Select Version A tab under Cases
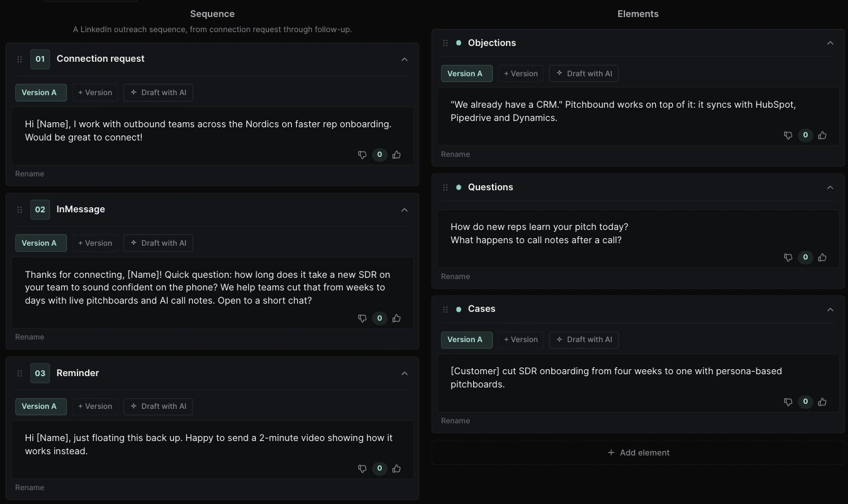Viewport: 848px width, 504px height. pos(467,340)
